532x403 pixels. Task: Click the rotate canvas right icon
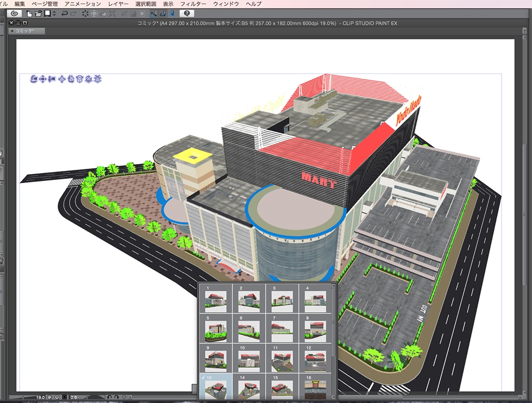point(117,397)
